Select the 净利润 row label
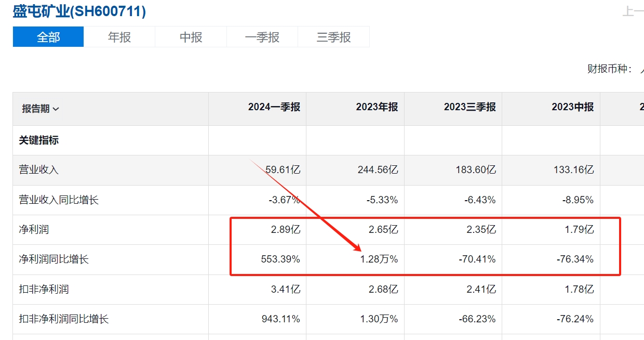This screenshot has width=644, height=340. pyautogui.click(x=34, y=229)
